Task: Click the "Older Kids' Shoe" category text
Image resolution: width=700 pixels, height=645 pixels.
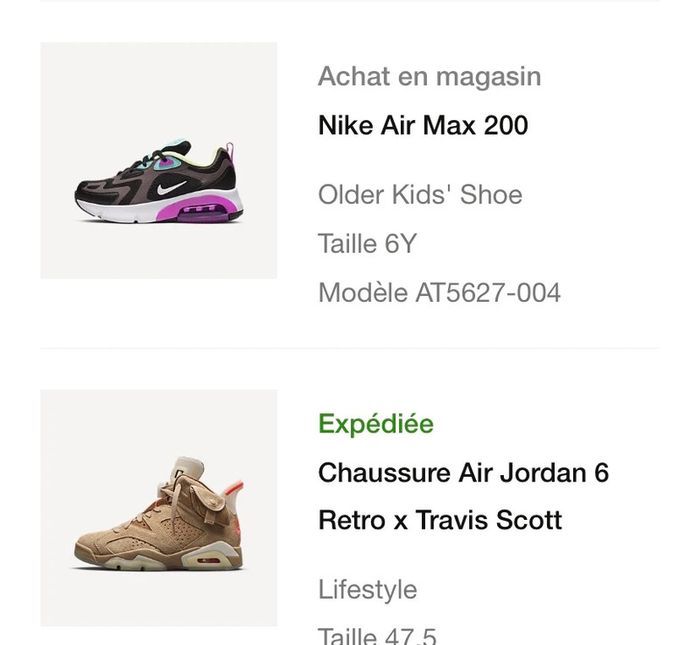Action: tap(420, 194)
